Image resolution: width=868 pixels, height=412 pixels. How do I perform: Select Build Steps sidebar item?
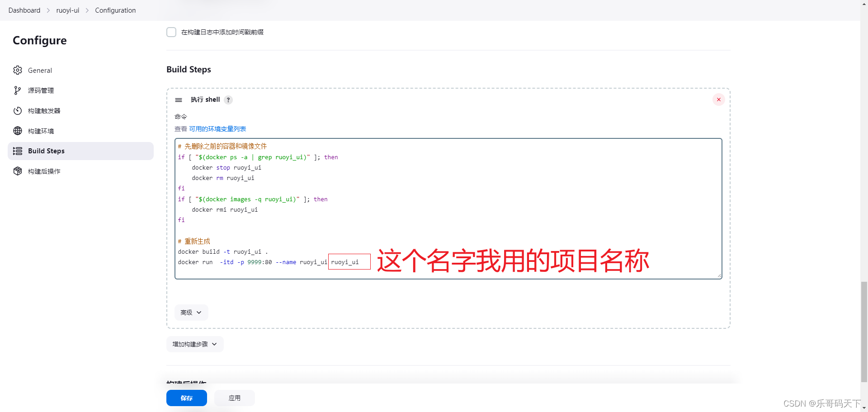coord(80,151)
